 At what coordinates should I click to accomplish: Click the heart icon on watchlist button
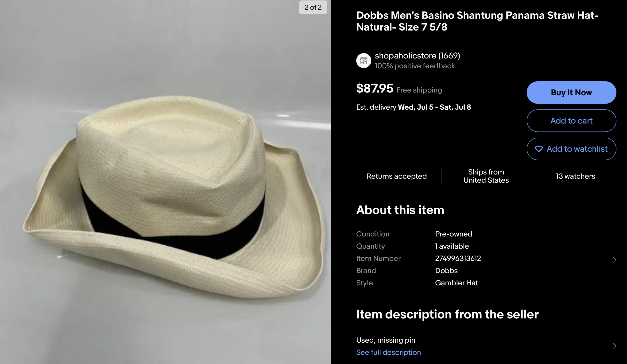pos(539,149)
